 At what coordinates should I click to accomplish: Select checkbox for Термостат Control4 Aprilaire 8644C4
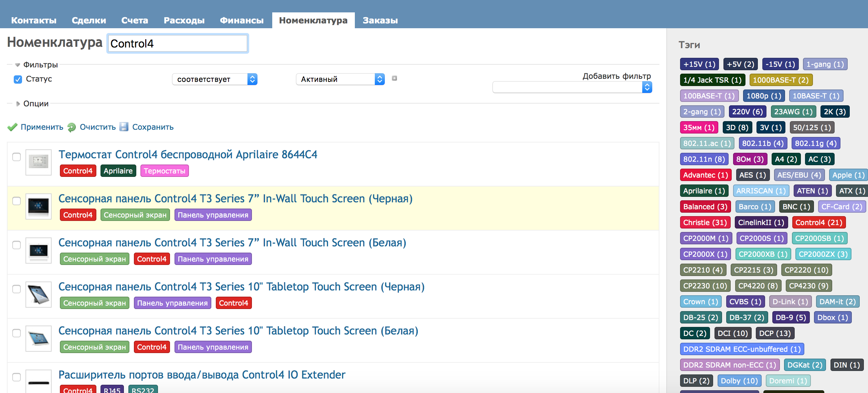click(x=17, y=157)
